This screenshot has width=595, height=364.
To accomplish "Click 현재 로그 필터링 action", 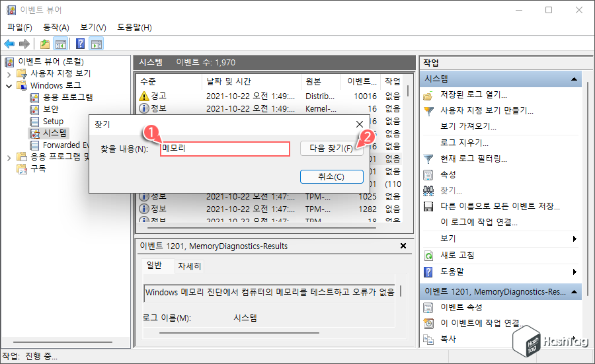I will [473, 159].
